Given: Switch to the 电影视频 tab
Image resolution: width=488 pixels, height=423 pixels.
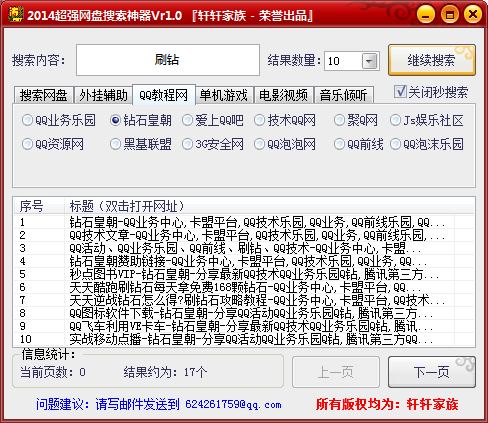Looking at the screenshot, I should click(x=284, y=95).
